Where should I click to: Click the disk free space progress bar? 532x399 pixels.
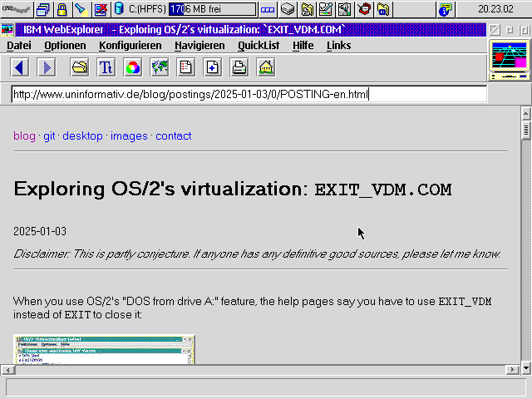pyautogui.click(x=213, y=9)
